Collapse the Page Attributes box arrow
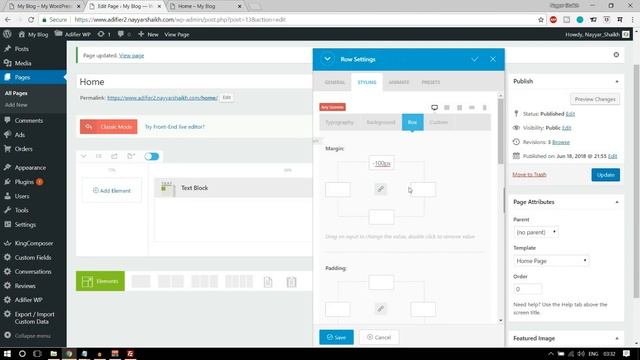640x360 pixels. pyautogui.click(x=616, y=202)
